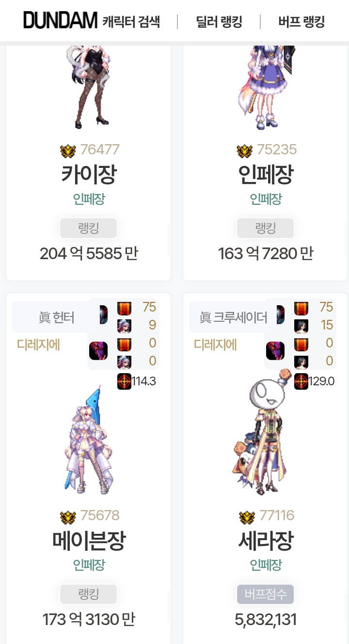Switch to 버프 랭킹 tab
Image resolution: width=349 pixels, height=644 pixels.
301,22
